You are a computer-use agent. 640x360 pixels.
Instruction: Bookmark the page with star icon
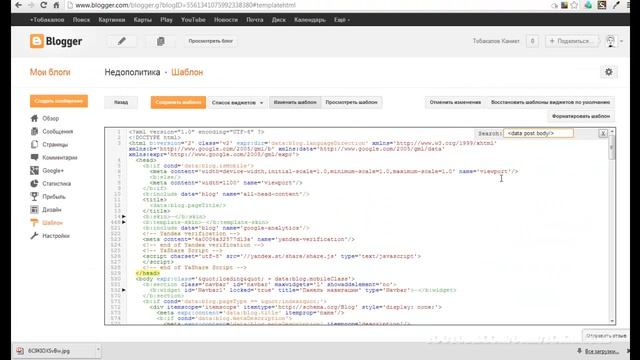tap(574, 5)
